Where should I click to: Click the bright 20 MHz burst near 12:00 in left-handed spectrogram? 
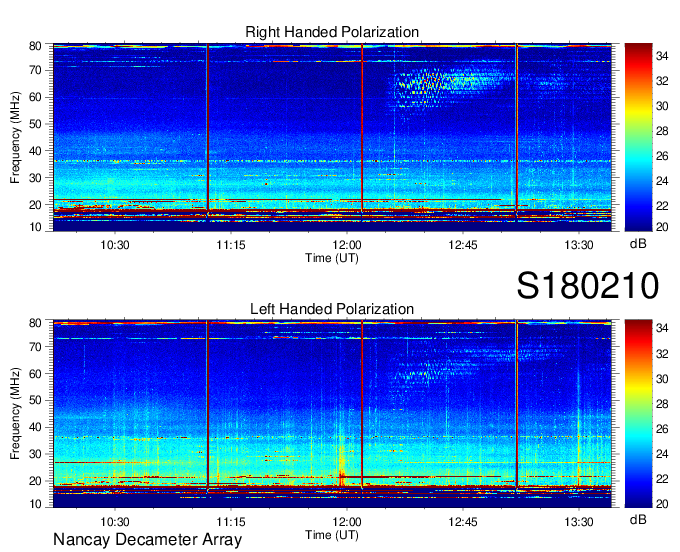point(342,470)
